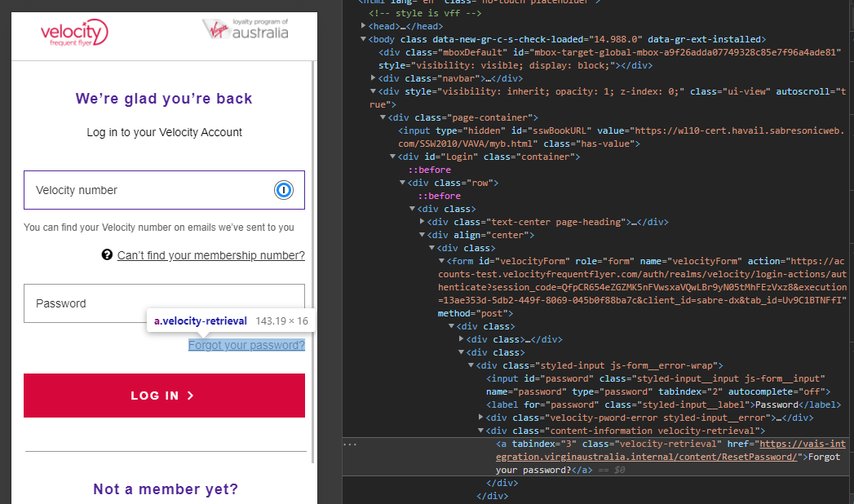Click the 'Not a member yet?' heading
Viewport: 854px width, 504px height.
pyautogui.click(x=166, y=489)
